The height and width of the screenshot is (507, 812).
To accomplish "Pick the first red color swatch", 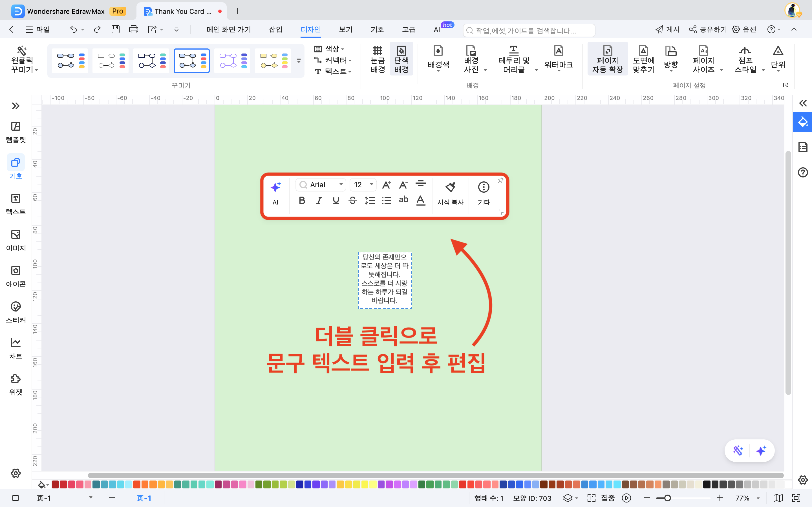I will [55, 484].
